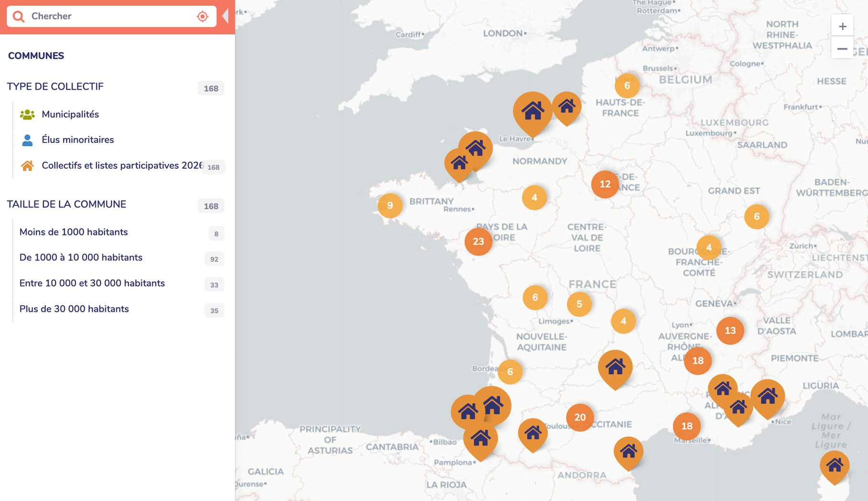Collapse the Taille de la commune section
The width and height of the screenshot is (868, 501).
click(x=66, y=204)
